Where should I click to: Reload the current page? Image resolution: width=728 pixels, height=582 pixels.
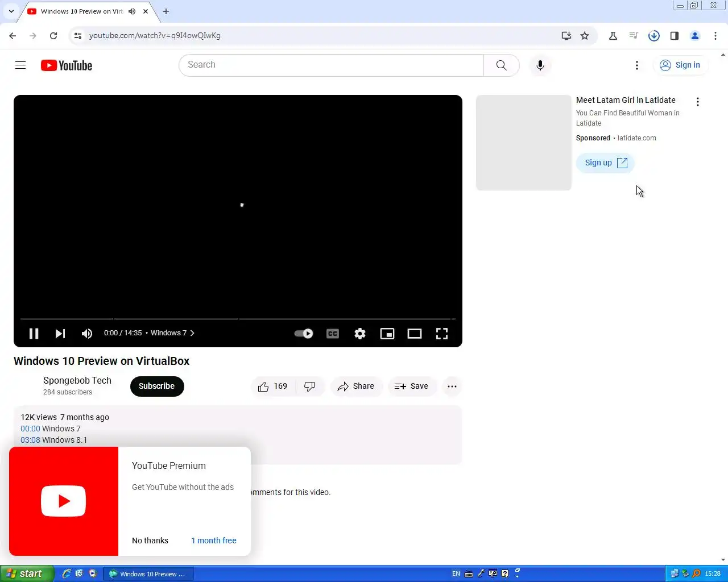53,36
